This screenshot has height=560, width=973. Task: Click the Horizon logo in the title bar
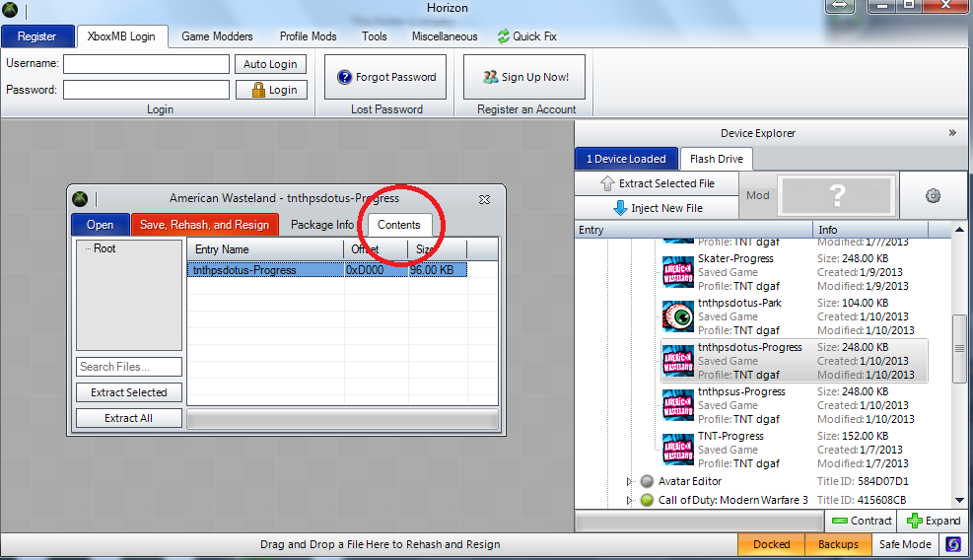10,10
